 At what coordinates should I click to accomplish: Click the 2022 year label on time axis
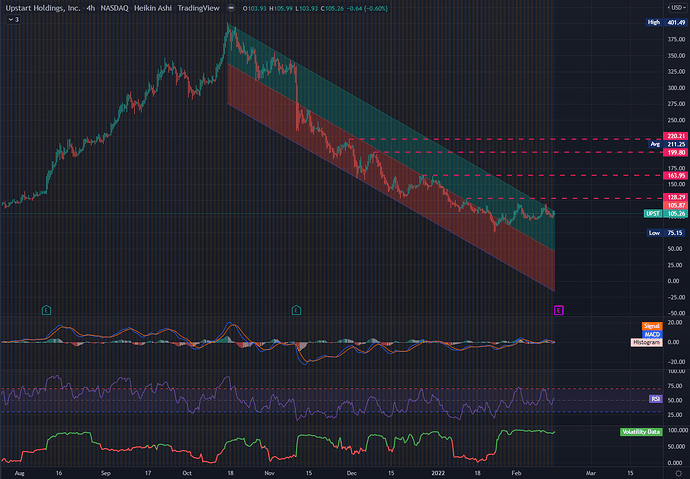pyautogui.click(x=438, y=473)
